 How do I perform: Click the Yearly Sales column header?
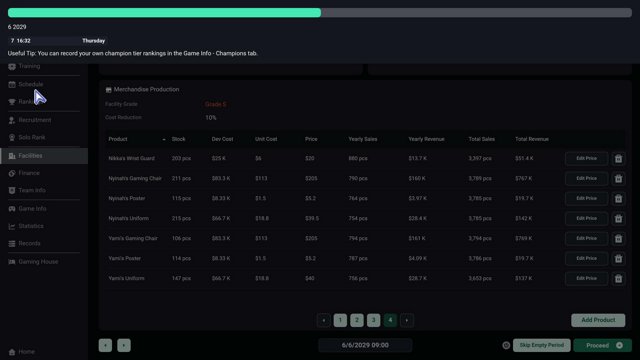[x=363, y=139]
